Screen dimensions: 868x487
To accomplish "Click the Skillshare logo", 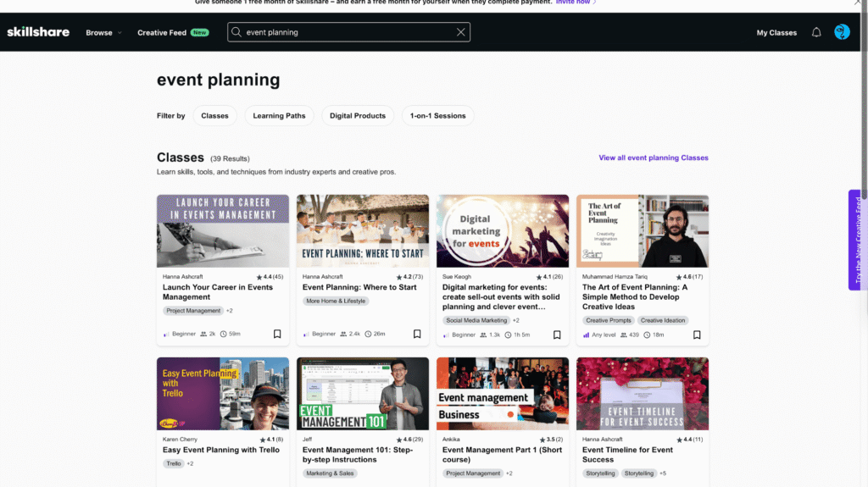I will pos(38,32).
